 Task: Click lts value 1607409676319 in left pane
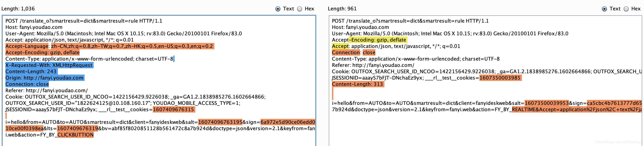(78, 129)
